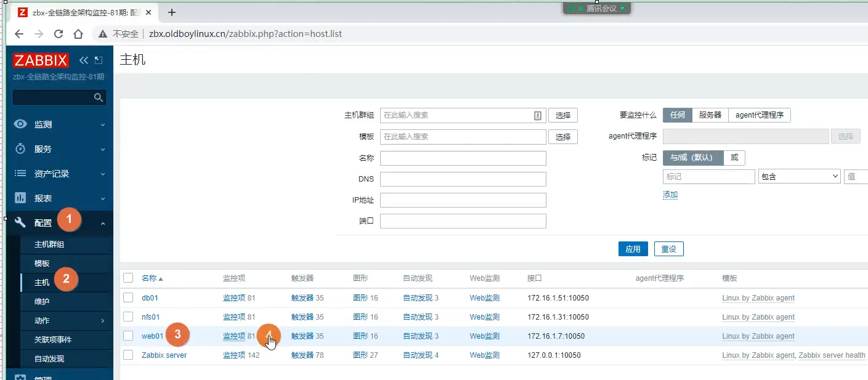Viewport: 868px width, 380px height.
Task: Open 维护 in sidebar
Action: [x=42, y=302]
